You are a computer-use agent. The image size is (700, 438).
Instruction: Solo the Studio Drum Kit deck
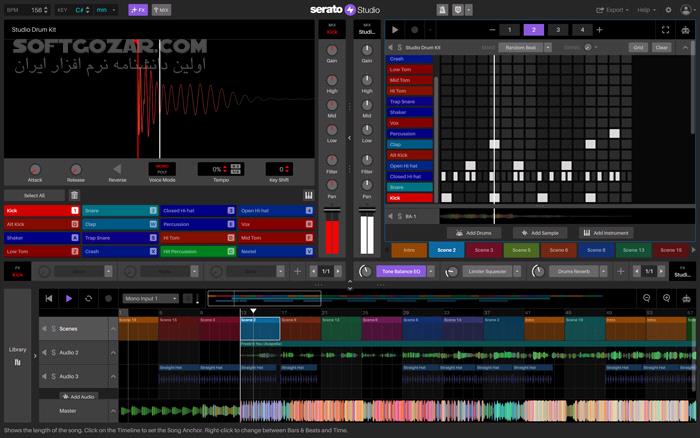[x=400, y=47]
